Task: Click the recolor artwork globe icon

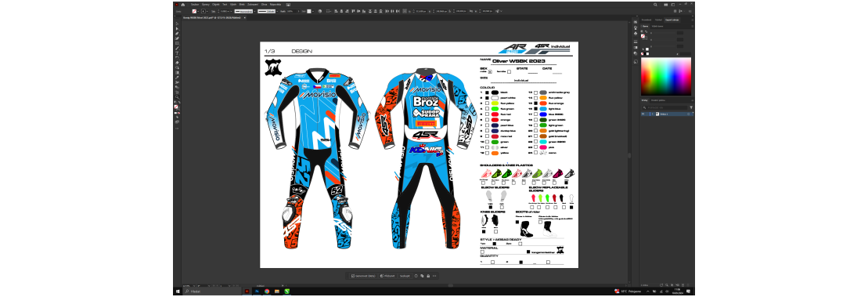Action: click(320, 11)
